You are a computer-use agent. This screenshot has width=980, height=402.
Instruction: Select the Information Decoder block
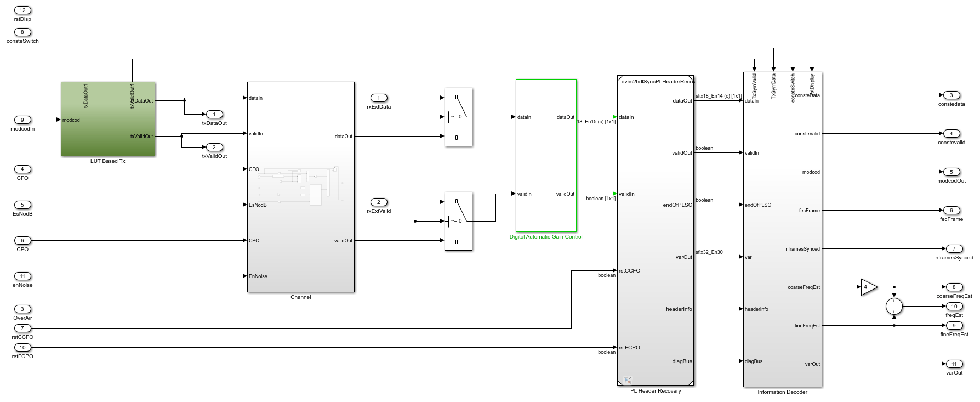[782, 230]
